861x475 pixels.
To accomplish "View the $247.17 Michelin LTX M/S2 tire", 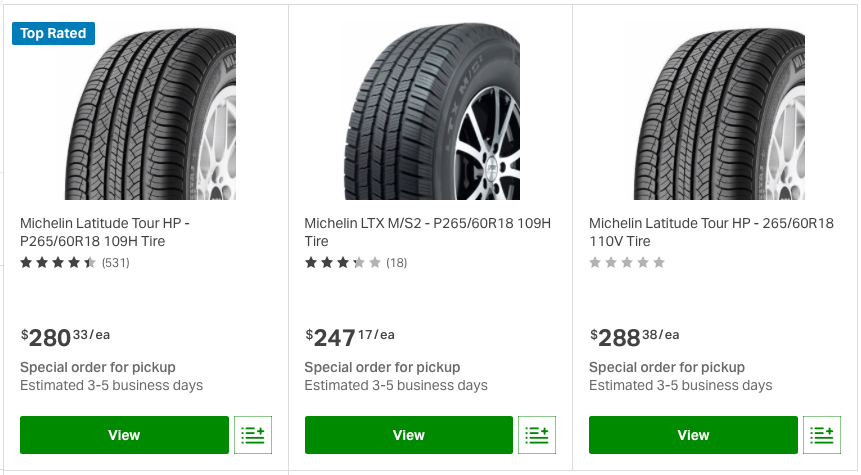I will click(x=409, y=435).
